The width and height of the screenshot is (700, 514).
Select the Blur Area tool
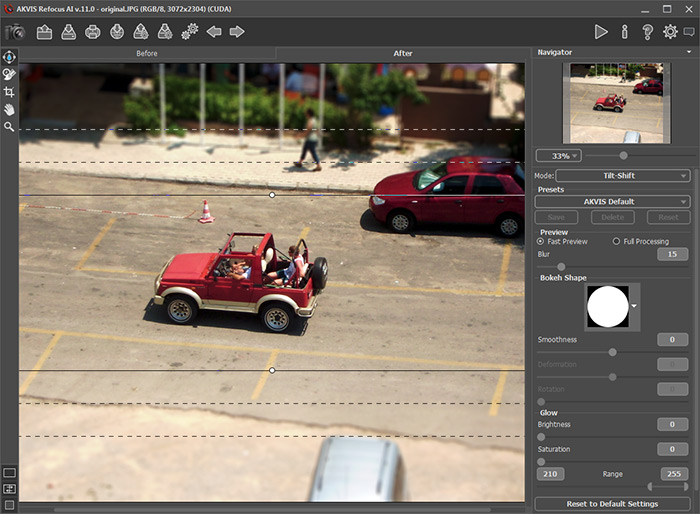(x=9, y=57)
